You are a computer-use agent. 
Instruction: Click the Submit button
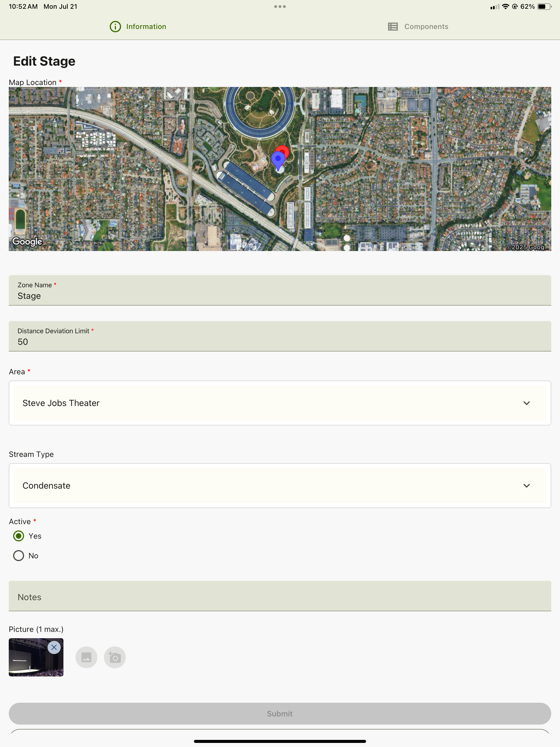pos(280,714)
